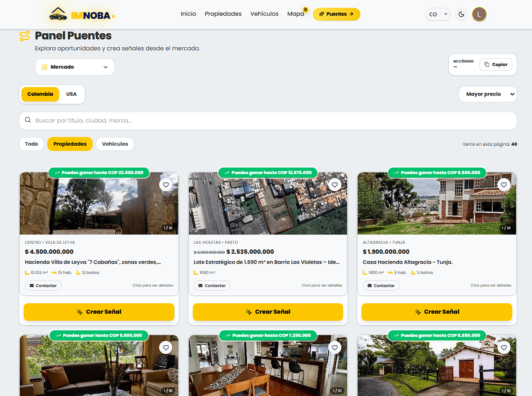The image size is (532, 396).
Task: Favorite the Hacienda Villa de Leyva listing
Action: tap(166, 185)
